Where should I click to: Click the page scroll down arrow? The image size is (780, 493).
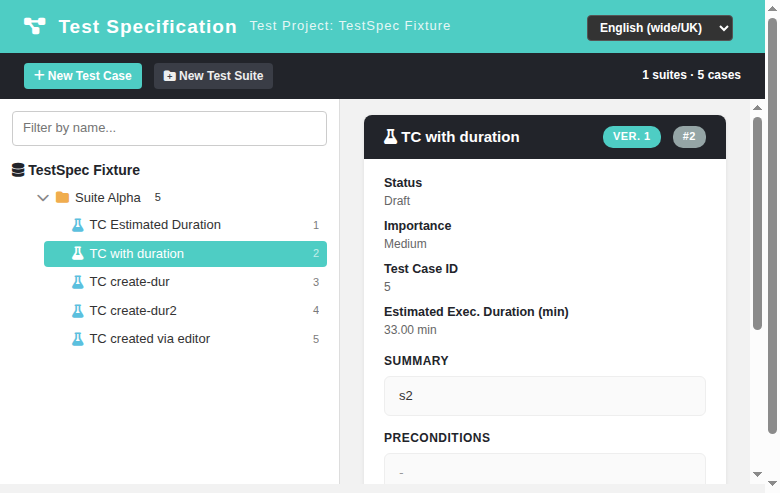[x=772, y=483]
